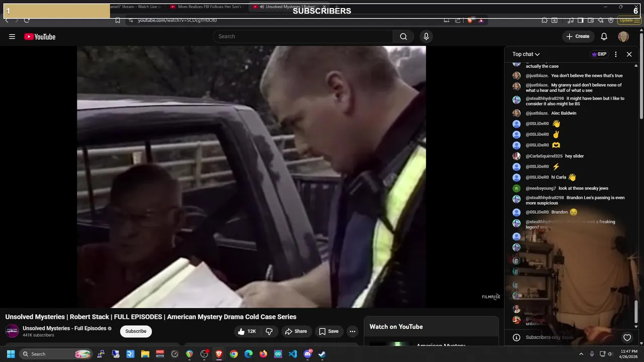This screenshot has height=362, width=644.
Task: Start voice search with the microphone
Action: pos(426,36)
